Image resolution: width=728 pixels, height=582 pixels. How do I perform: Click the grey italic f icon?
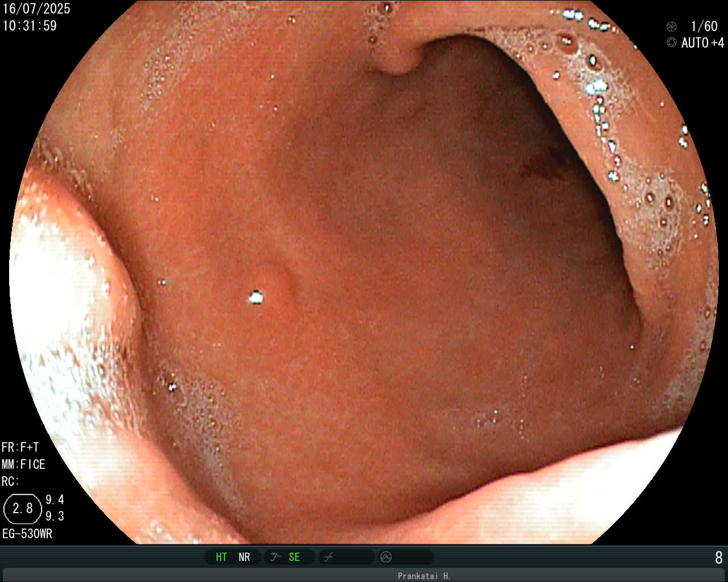(x=328, y=558)
